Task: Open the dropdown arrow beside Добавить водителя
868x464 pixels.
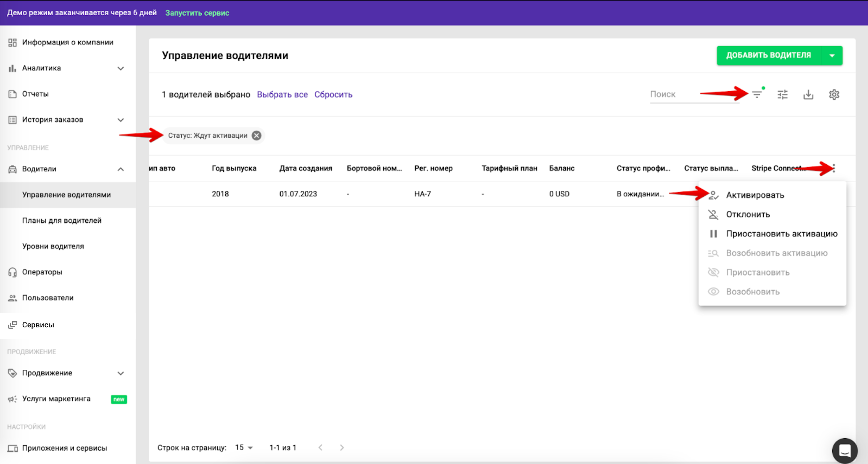Action: click(x=832, y=56)
